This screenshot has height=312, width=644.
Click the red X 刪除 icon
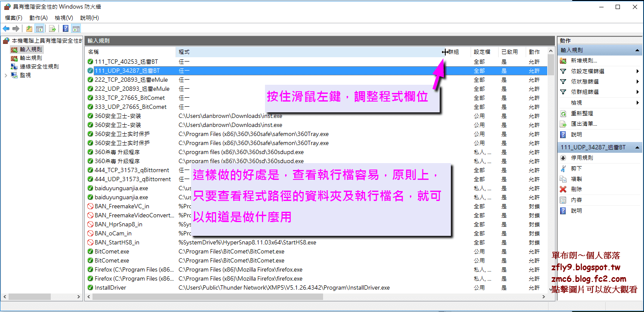[x=563, y=189]
